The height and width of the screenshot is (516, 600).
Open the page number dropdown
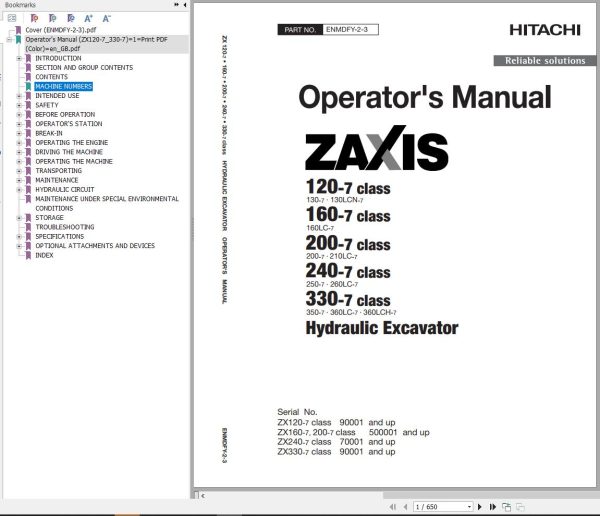469,507
